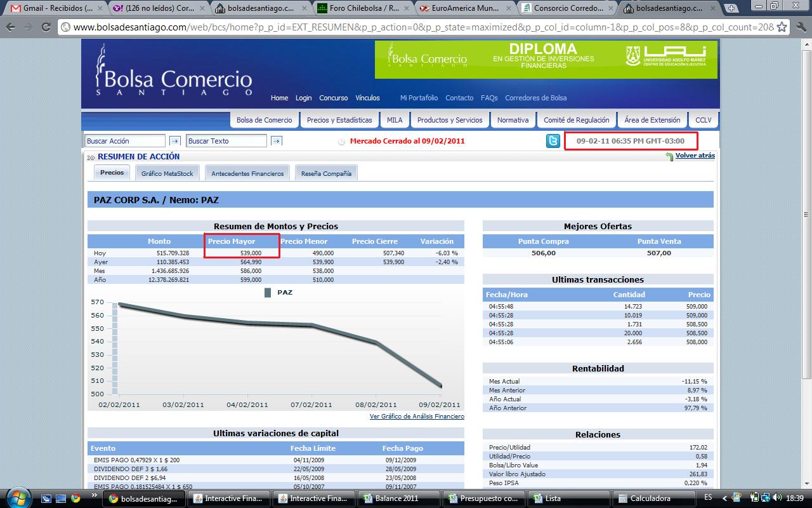
Task: Click the Diploma UAI banner advertisement
Action: point(546,60)
